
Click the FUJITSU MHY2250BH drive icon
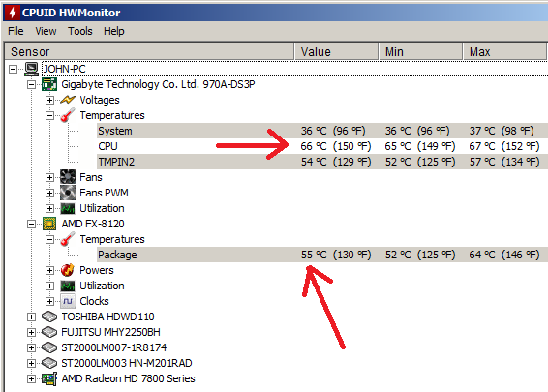tap(49, 332)
